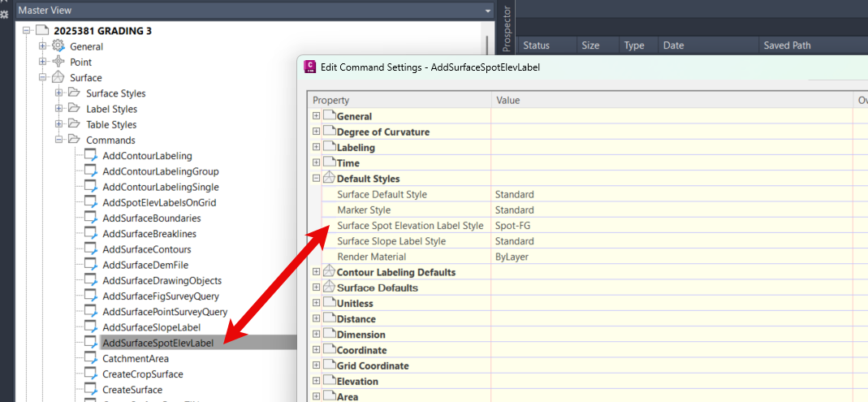Screen dimensions: 868x402
Task: Click the CreateCropSurface command icon
Action: point(91,374)
